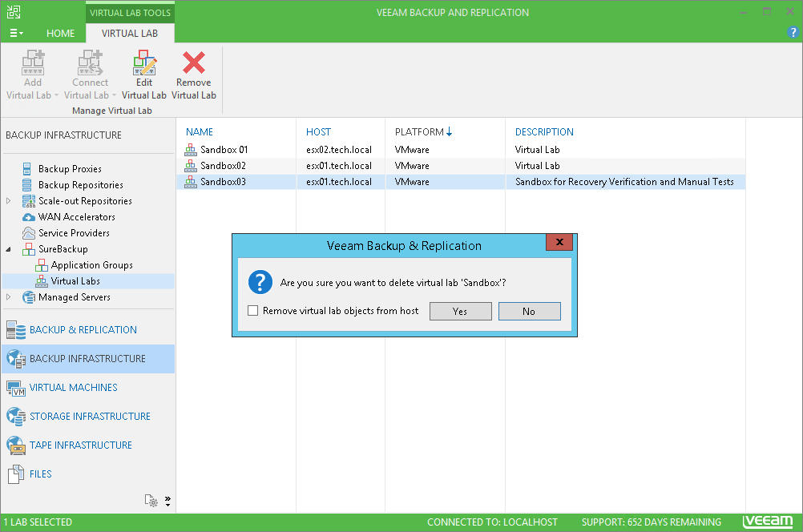Click the help question mark icon
Screen dimensions: 803x532
point(793,32)
